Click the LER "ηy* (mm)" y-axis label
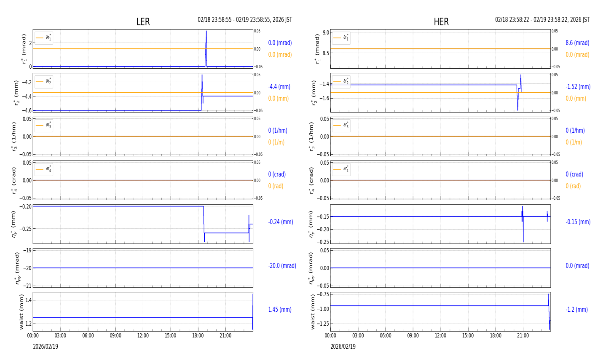Viewport: 595px width, 364px height. pyautogui.click(x=13, y=224)
